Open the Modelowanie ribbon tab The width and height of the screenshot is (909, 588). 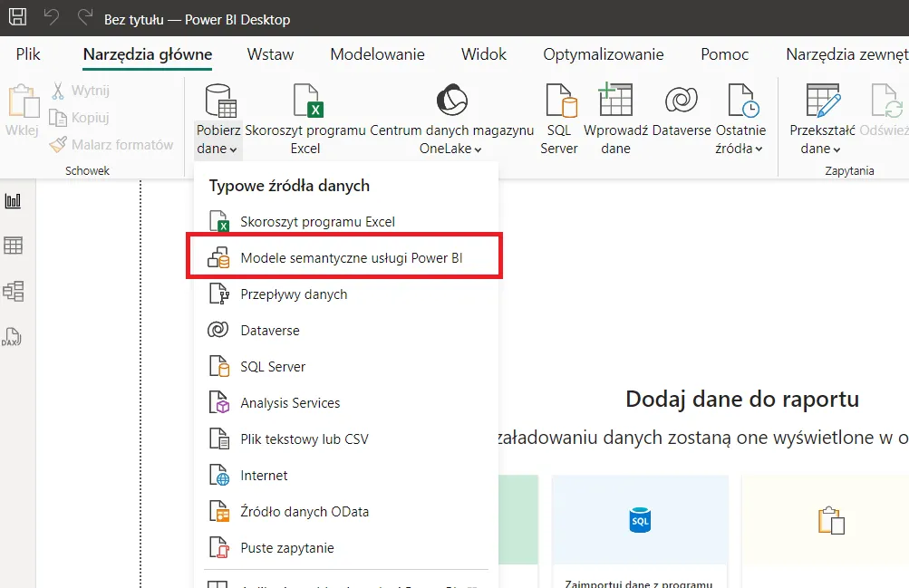click(x=377, y=54)
